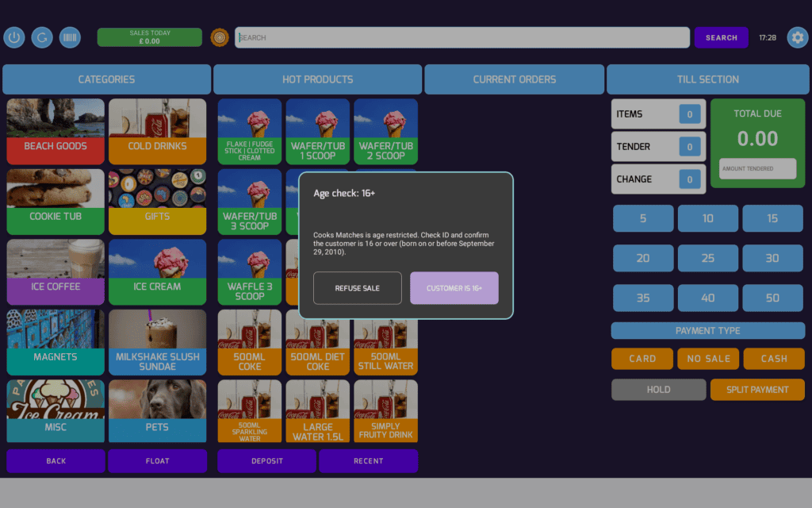Tap quick amount 15 button
The width and height of the screenshot is (812, 508).
coord(772,218)
